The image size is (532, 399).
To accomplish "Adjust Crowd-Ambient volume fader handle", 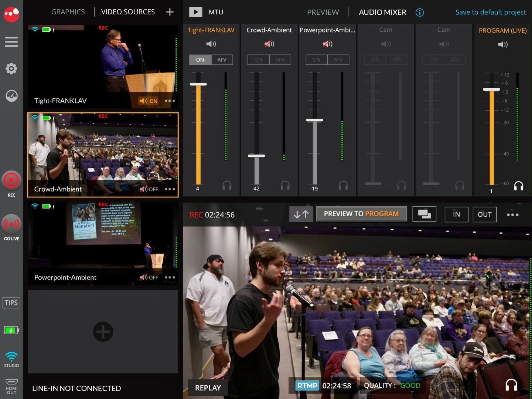I will [x=256, y=156].
